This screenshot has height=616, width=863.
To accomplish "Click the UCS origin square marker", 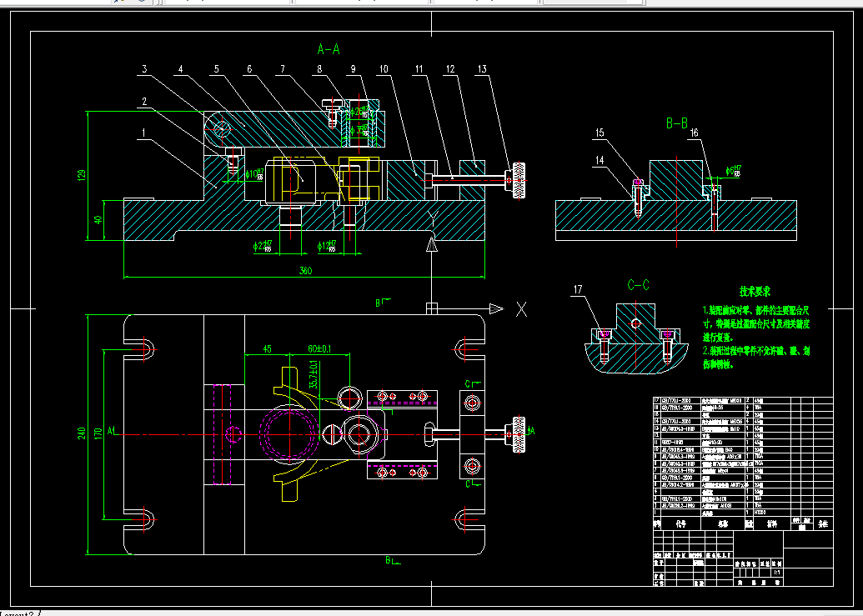I will pyautogui.click(x=432, y=309).
